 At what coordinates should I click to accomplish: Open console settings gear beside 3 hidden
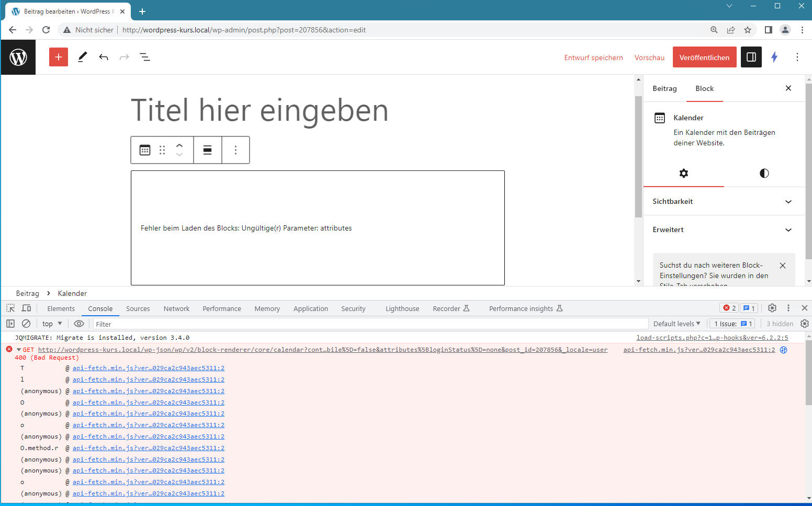tap(805, 324)
